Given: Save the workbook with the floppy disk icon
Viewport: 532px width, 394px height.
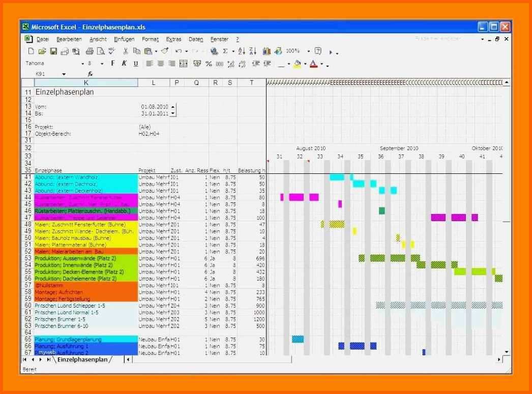Looking at the screenshot, I should (53, 51).
